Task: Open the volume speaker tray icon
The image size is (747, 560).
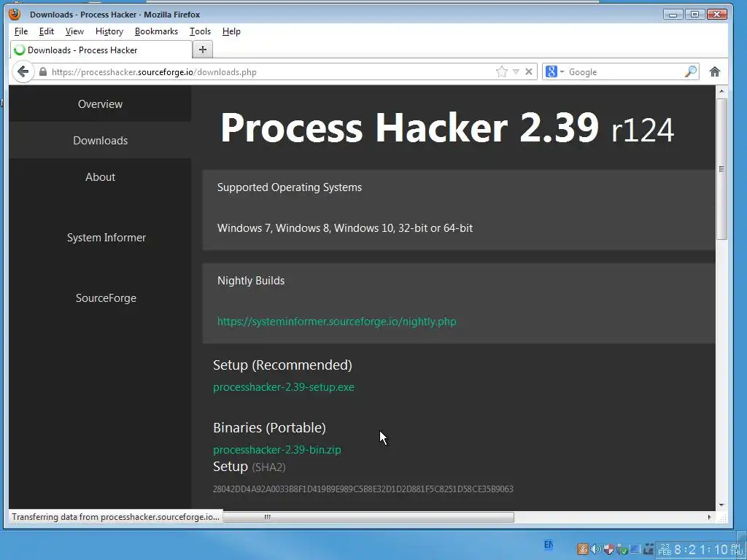Action: point(595,549)
